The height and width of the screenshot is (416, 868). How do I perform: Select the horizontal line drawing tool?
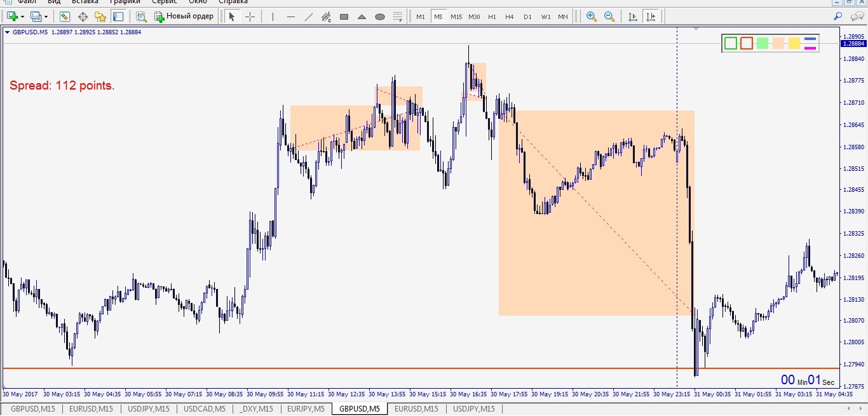[291, 17]
